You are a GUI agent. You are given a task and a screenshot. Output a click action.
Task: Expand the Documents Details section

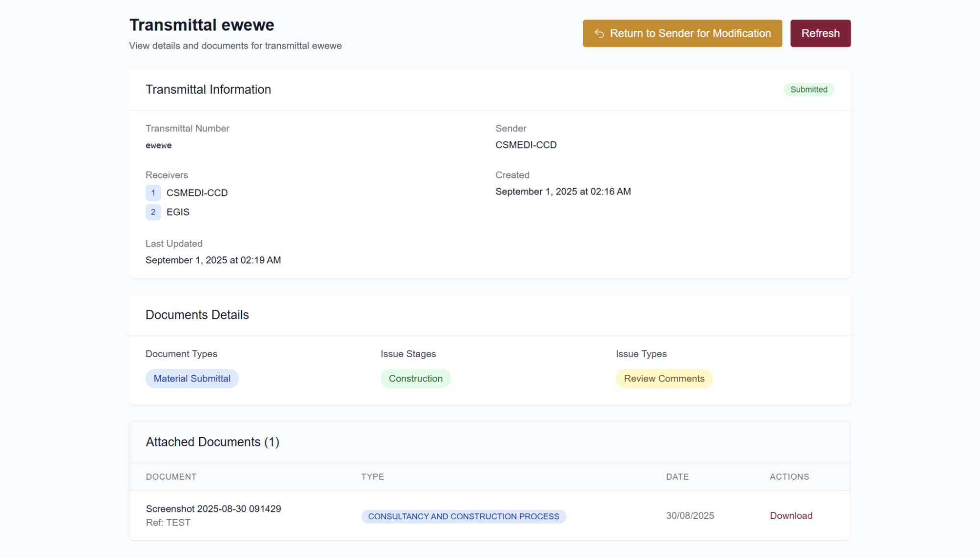(197, 315)
